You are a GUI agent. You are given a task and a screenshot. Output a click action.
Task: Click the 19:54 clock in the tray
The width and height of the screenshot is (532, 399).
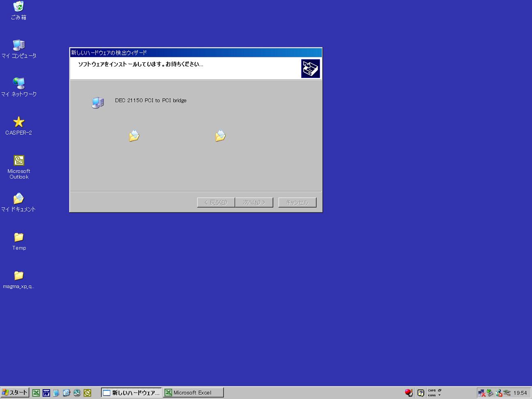point(520,393)
